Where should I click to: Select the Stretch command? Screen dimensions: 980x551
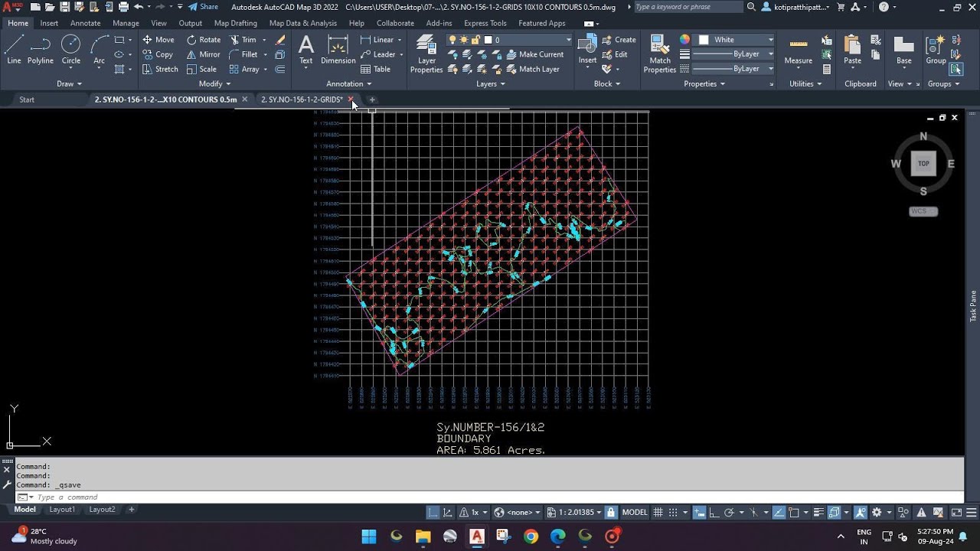coord(160,69)
